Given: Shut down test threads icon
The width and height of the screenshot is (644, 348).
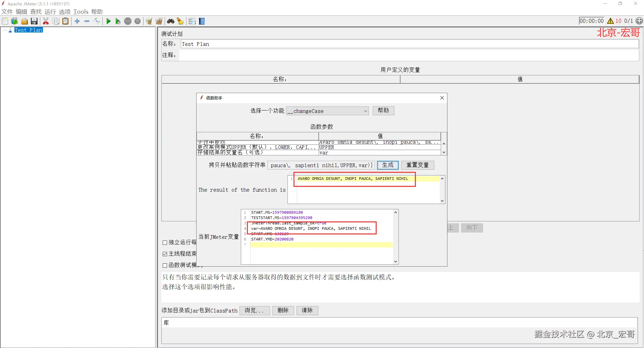Looking at the screenshot, I should point(138,21).
